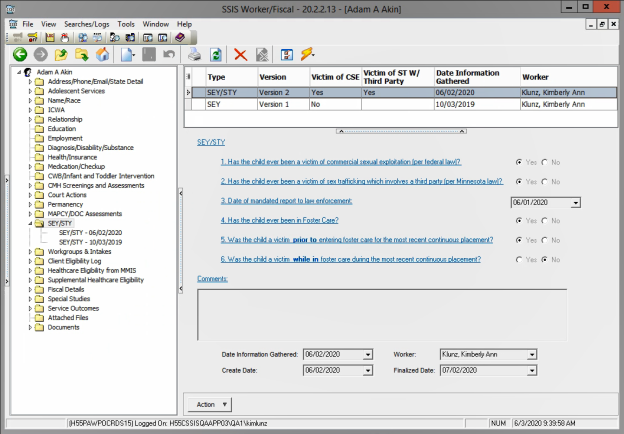The width and height of the screenshot is (624, 434).
Task: Click the Worker column header
Action: pyautogui.click(x=568, y=77)
